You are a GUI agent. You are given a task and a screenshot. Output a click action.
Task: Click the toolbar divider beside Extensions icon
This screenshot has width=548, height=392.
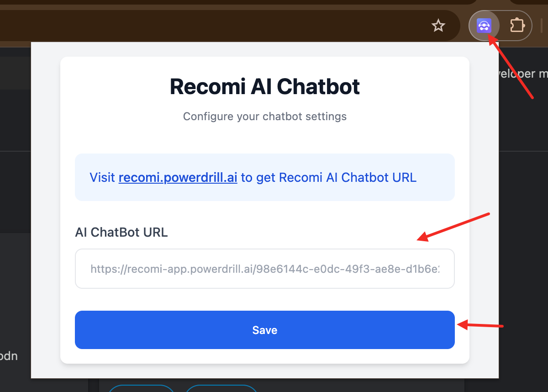542,26
